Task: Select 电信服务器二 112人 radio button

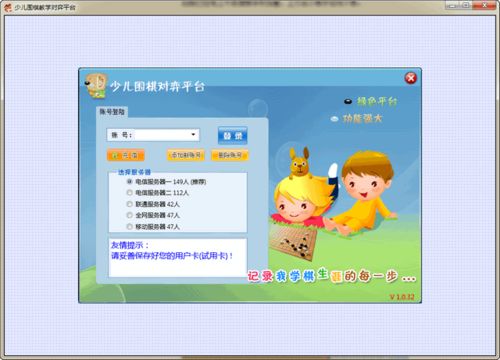Action: pyautogui.click(x=130, y=193)
